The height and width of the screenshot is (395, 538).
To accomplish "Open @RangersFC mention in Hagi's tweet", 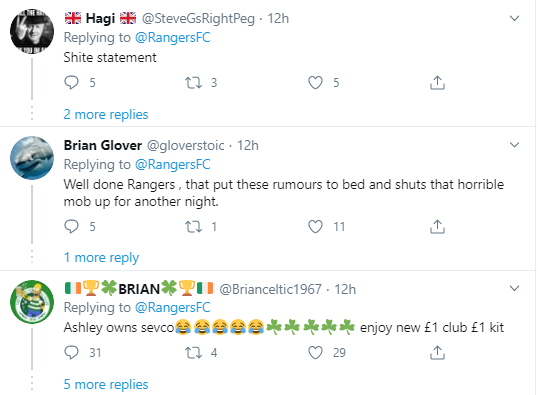I will 173,37.
